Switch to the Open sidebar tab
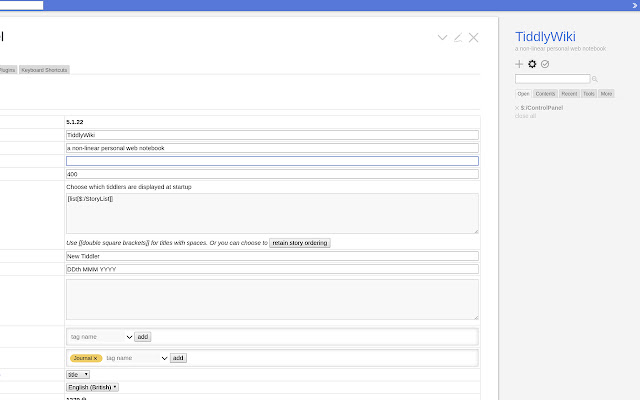640x400 pixels. coord(523,94)
